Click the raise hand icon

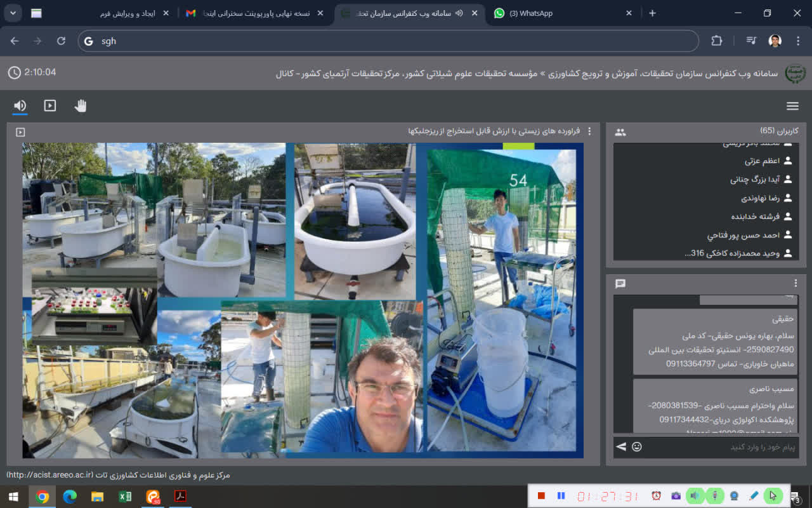(x=80, y=106)
